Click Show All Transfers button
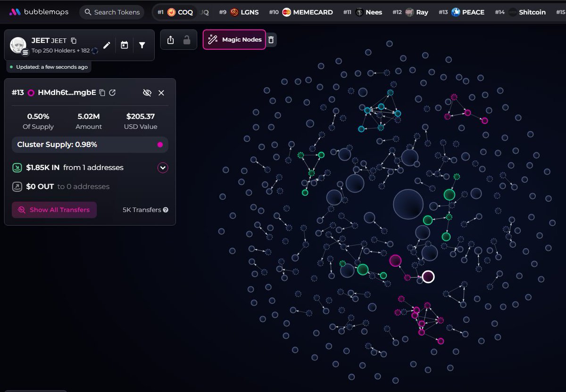 54,210
